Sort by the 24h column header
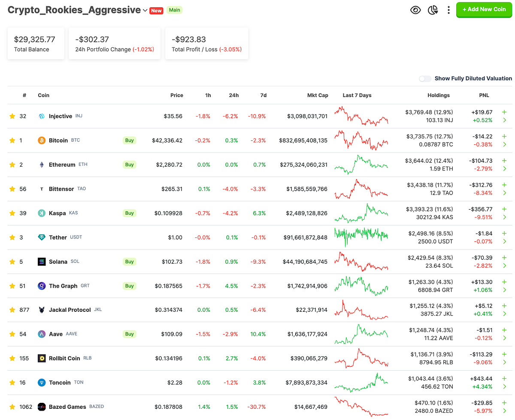The height and width of the screenshot is (420, 515). coord(234,95)
